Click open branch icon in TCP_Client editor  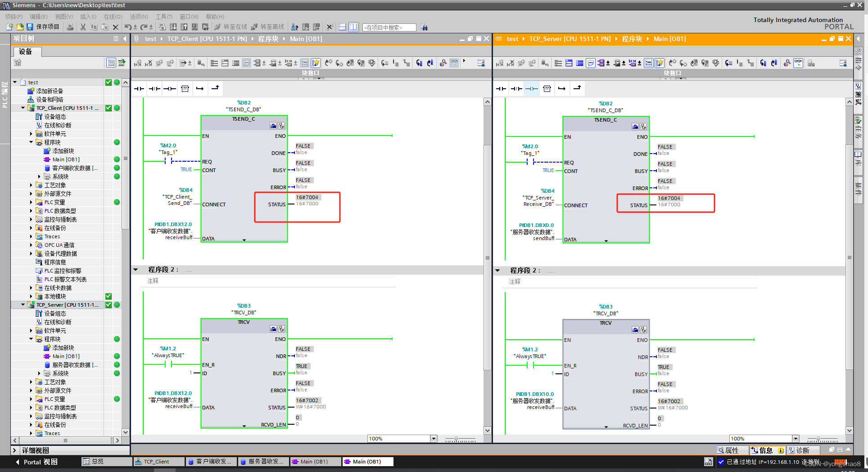tap(200, 89)
